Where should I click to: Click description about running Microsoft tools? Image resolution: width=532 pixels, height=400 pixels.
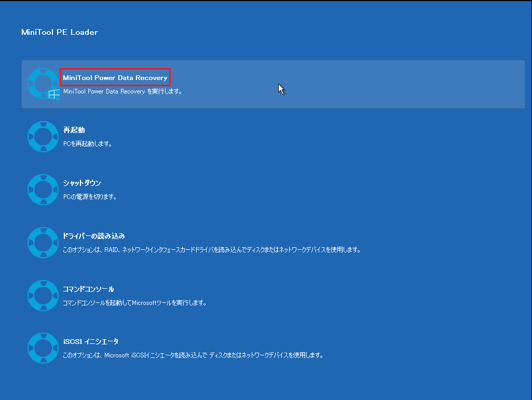(135, 303)
